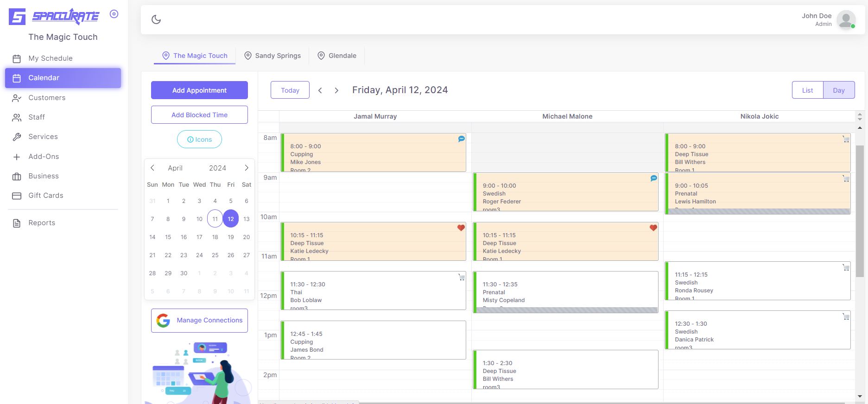Go to previous month in mini calendar
Viewport: 868px width, 404px height.
coord(152,168)
